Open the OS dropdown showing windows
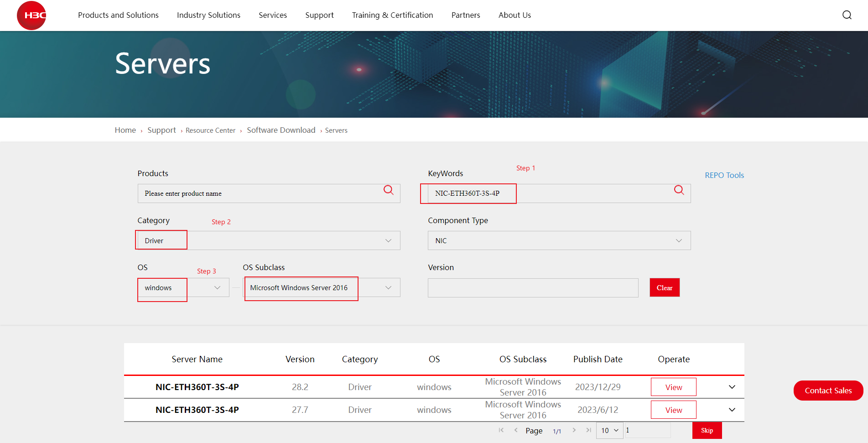868x443 pixels. (183, 287)
